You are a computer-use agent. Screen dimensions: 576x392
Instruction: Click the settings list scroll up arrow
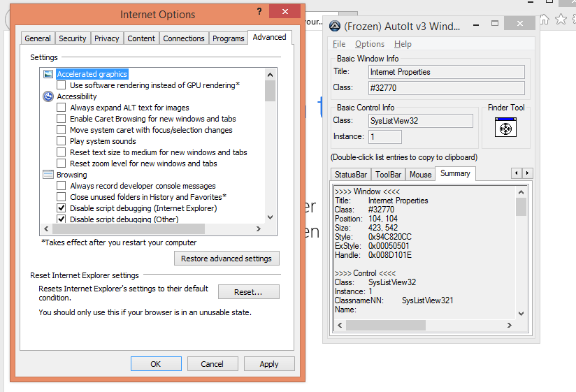tap(270, 75)
